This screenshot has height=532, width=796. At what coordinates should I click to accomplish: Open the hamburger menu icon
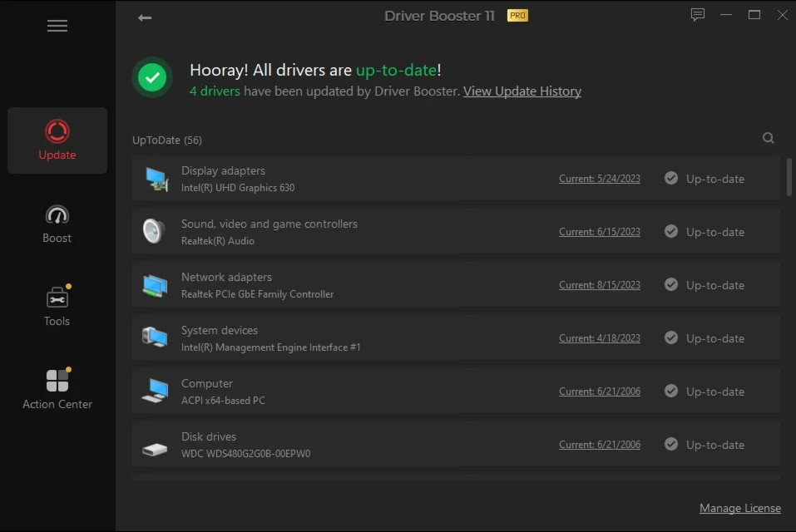click(x=57, y=26)
